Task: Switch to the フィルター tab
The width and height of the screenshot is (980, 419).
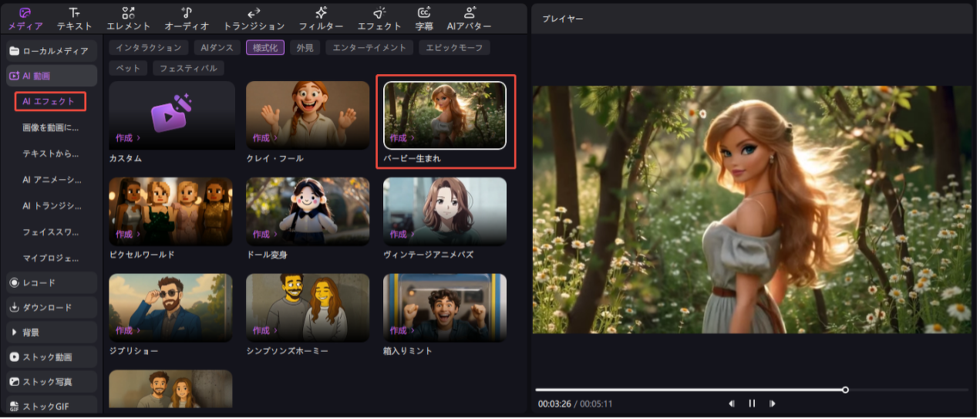Action: 321,19
